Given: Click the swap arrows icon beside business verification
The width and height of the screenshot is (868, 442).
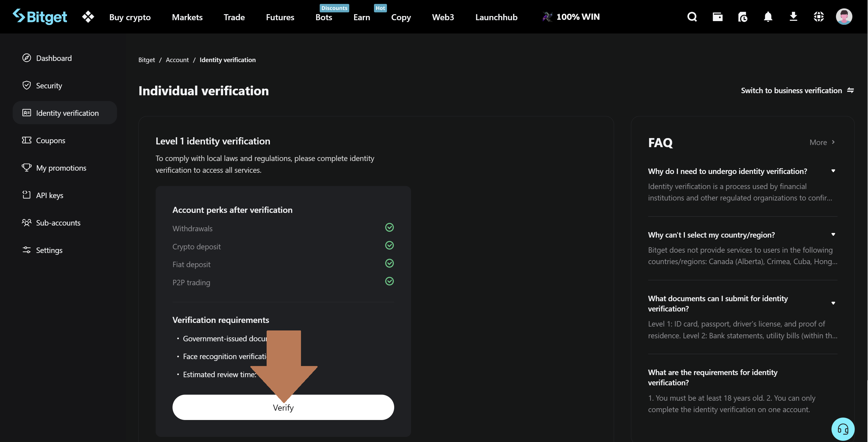Looking at the screenshot, I should click(x=850, y=90).
